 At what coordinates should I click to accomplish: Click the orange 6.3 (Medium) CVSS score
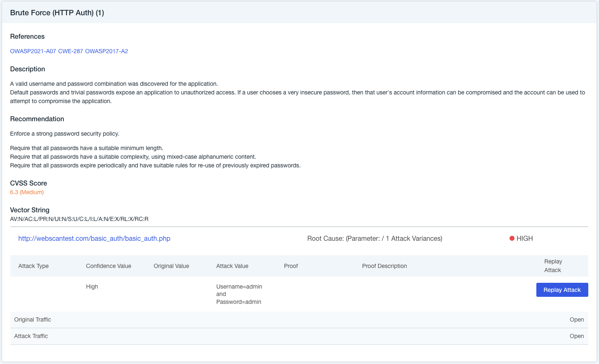point(27,192)
